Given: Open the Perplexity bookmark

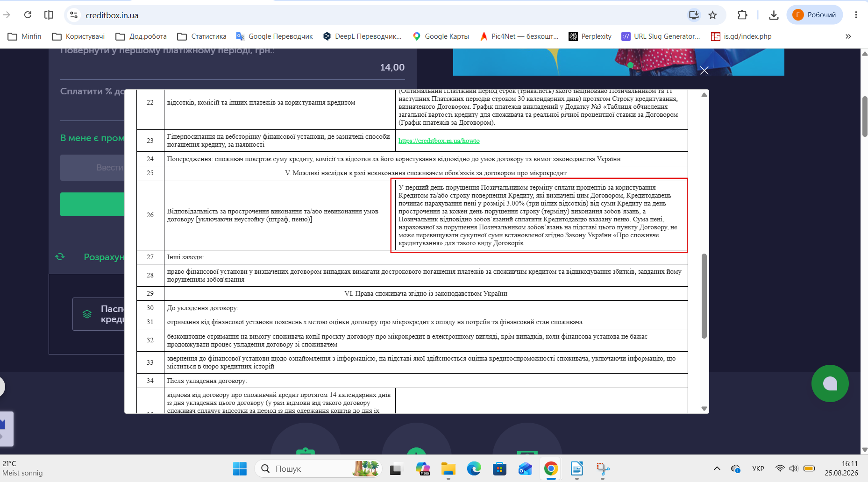Looking at the screenshot, I should click(590, 36).
